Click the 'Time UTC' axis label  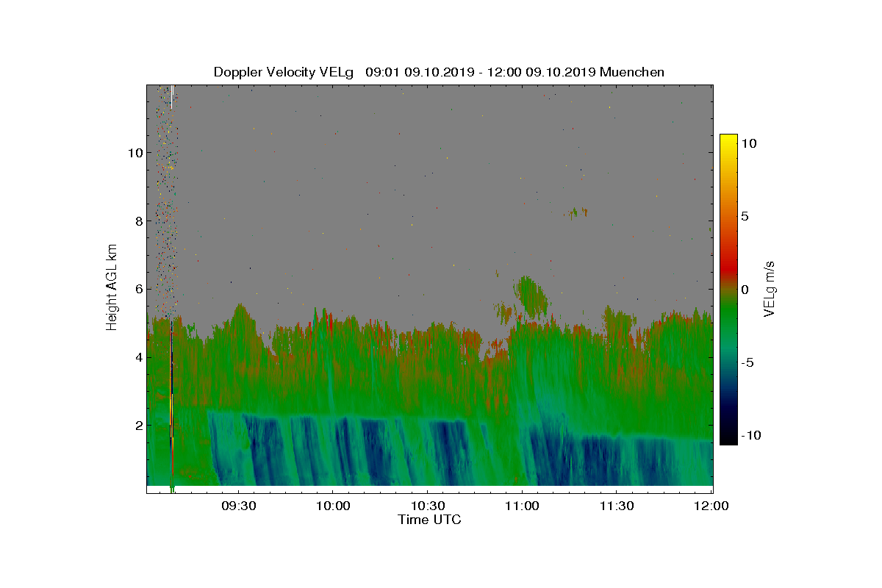click(x=430, y=520)
